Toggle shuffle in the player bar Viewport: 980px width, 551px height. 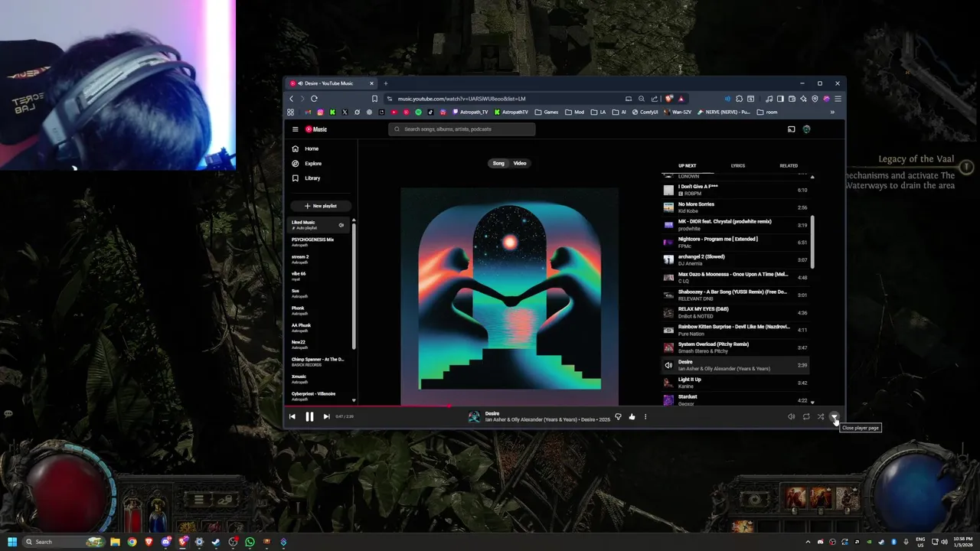click(x=820, y=416)
